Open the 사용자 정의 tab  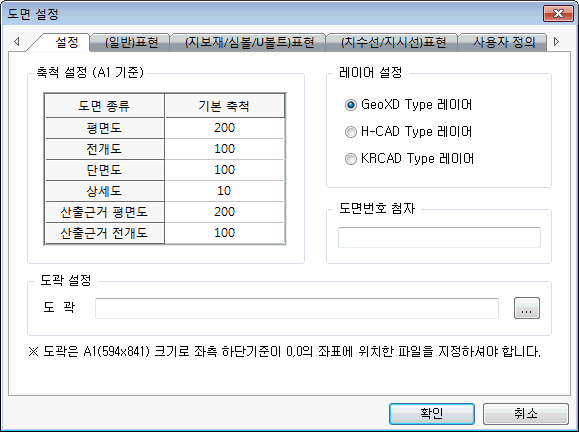click(504, 42)
